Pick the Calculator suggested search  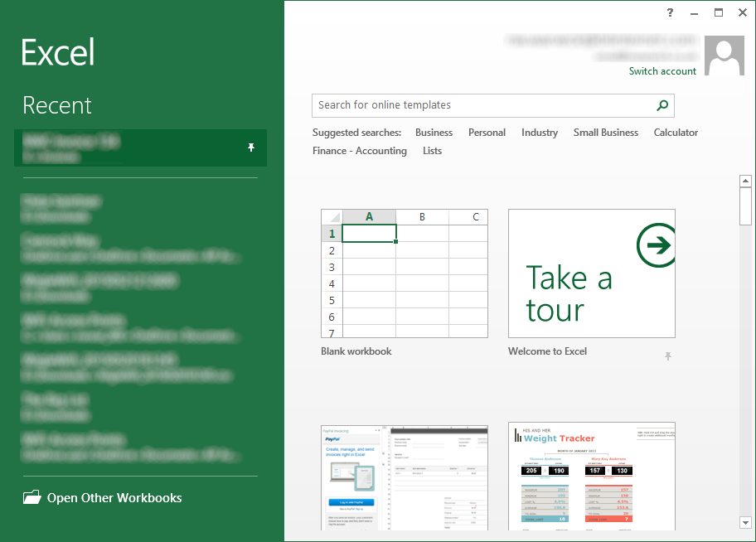pyautogui.click(x=675, y=133)
